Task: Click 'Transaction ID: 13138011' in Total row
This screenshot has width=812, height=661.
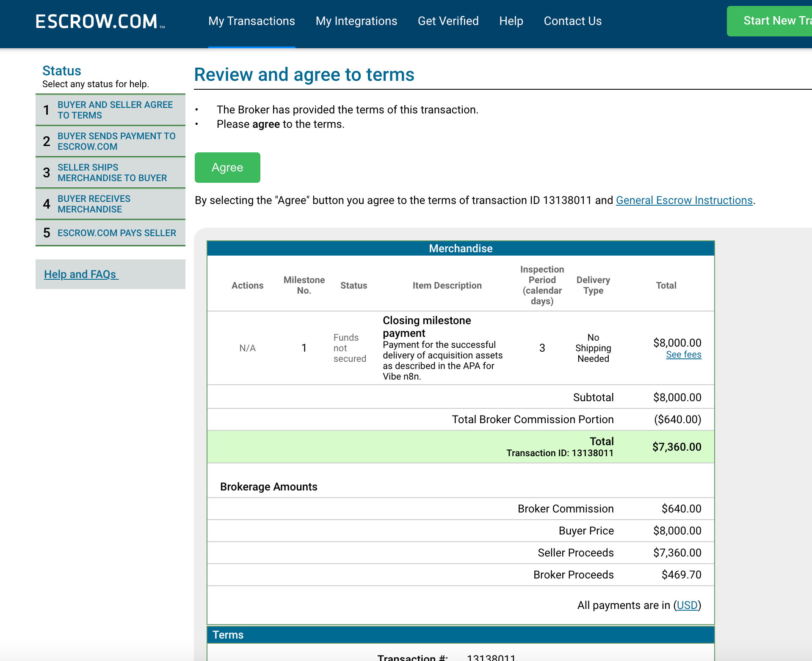Action: point(560,453)
